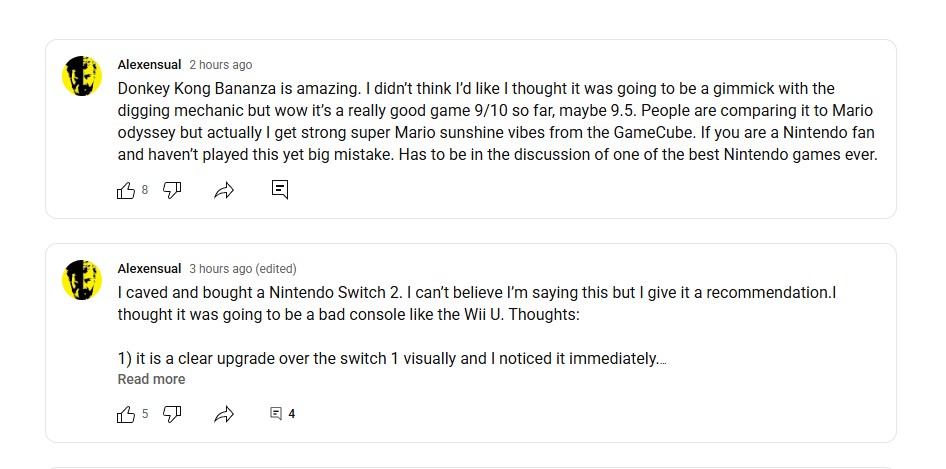Dislike the Donkey Kong Bananza post
The image size is (946, 469).
(x=172, y=190)
